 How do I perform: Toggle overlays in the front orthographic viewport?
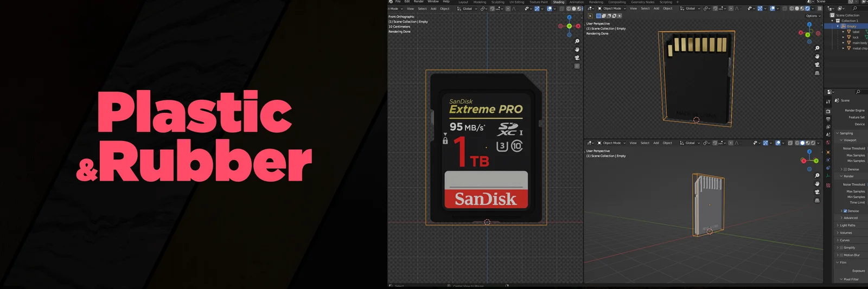550,9
